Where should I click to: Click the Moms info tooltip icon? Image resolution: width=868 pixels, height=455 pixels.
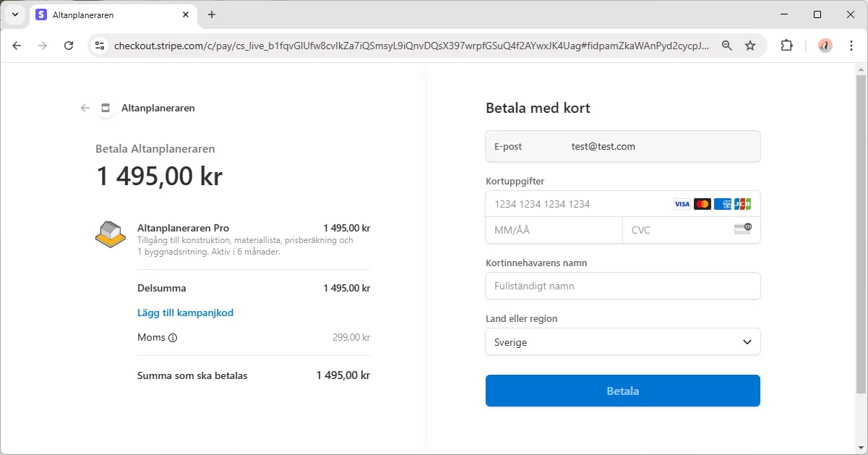coord(173,338)
